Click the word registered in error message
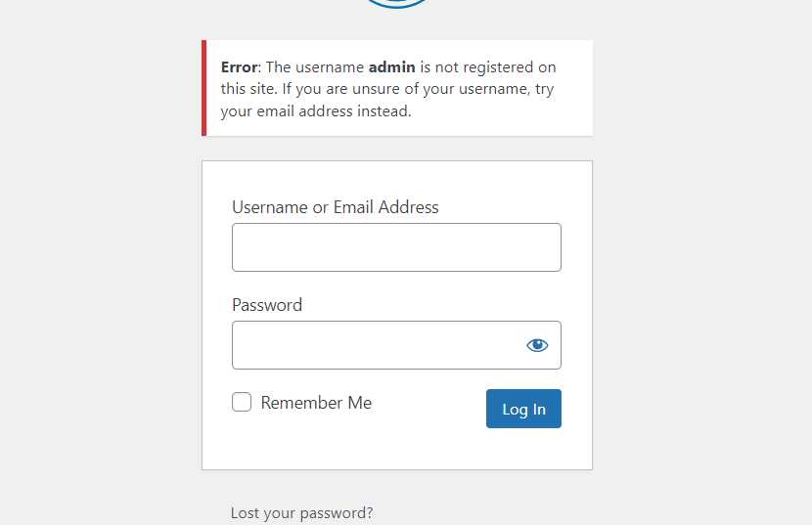This screenshot has height=525, width=812. click(x=497, y=67)
